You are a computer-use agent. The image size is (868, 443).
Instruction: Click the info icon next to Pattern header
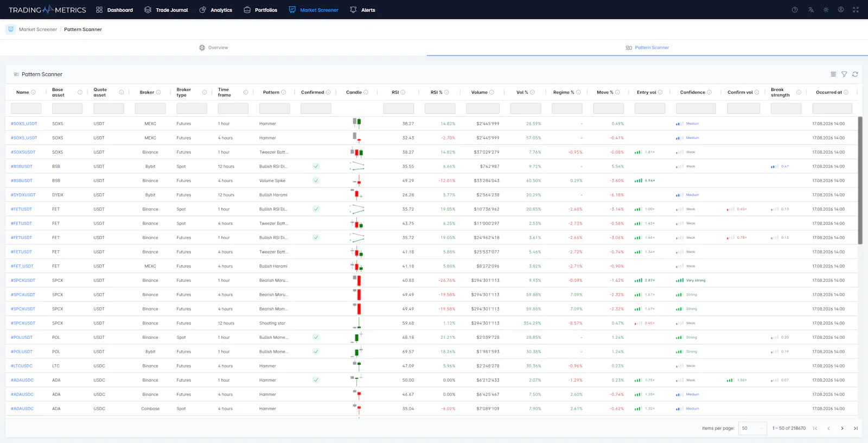pos(283,92)
